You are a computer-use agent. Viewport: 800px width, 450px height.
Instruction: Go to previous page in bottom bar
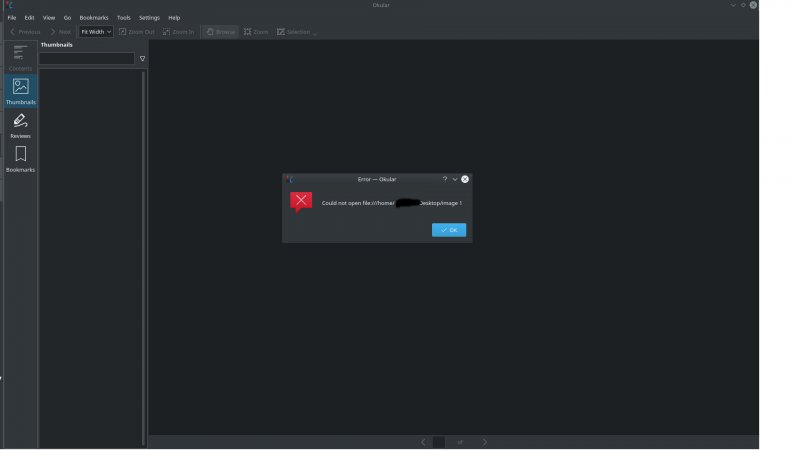pos(423,442)
